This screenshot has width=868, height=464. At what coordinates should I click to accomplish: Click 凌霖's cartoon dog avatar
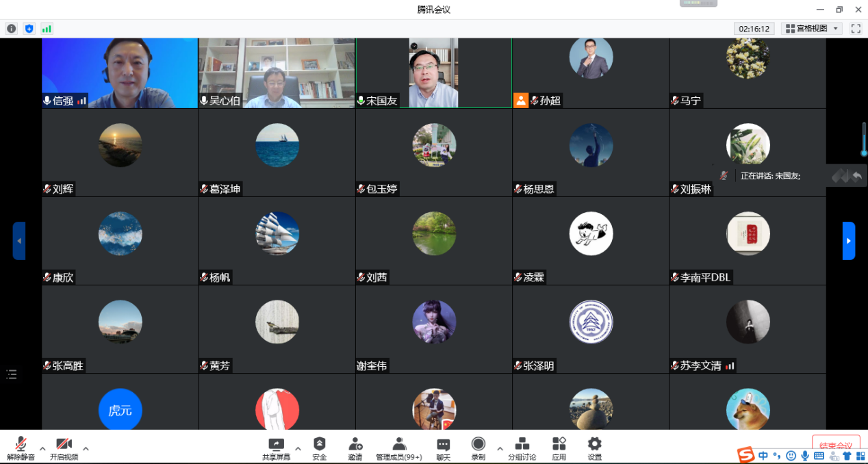591,233
